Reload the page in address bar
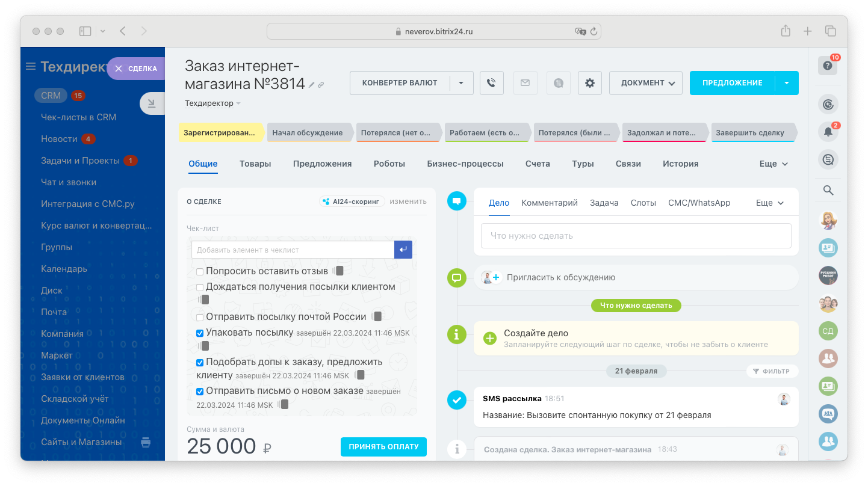The image size is (868, 486). click(x=594, y=31)
